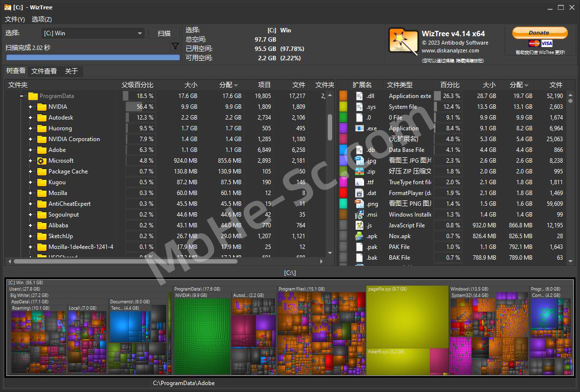
Task: Open the 文件 menu
Action: tap(15, 19)
